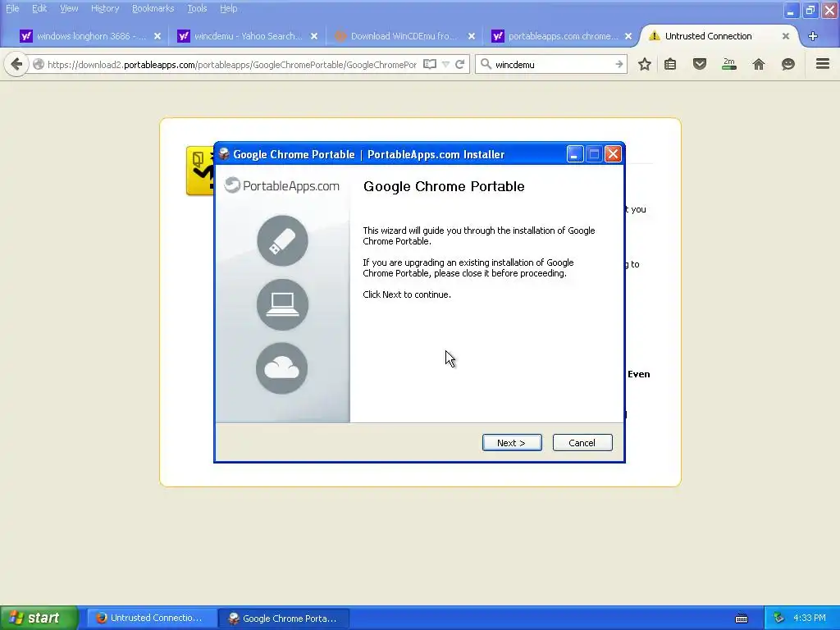This screenshot has width=840, height=630.
Task: Open the Hello chat smiley icon
Action: [x=788, y=64]
